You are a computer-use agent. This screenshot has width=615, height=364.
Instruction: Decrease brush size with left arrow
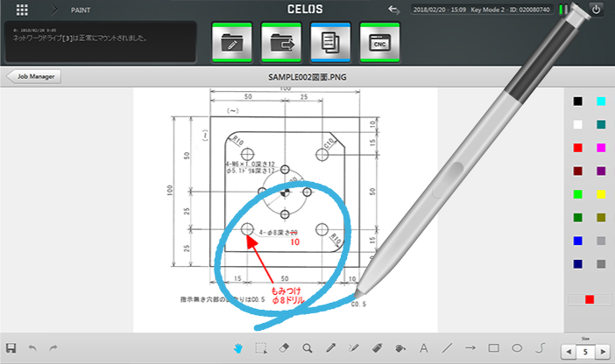pos(569,352)
